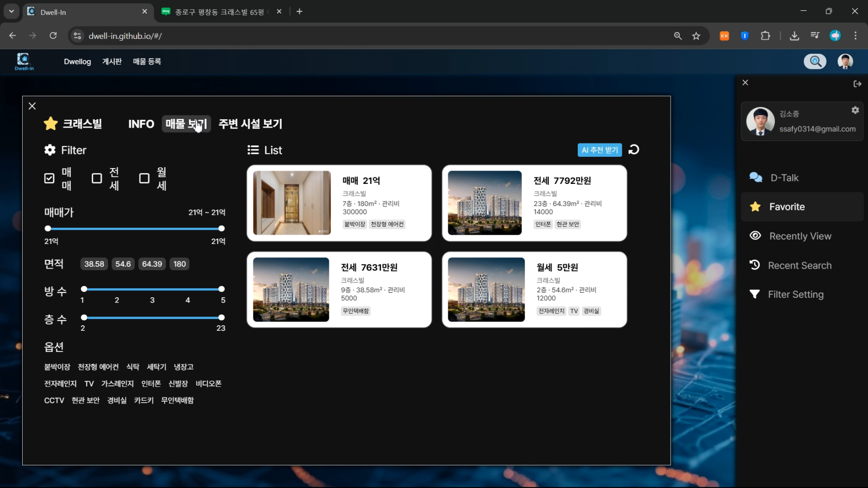
Task: Open profile settings gear icon
Action: point(855,110)
